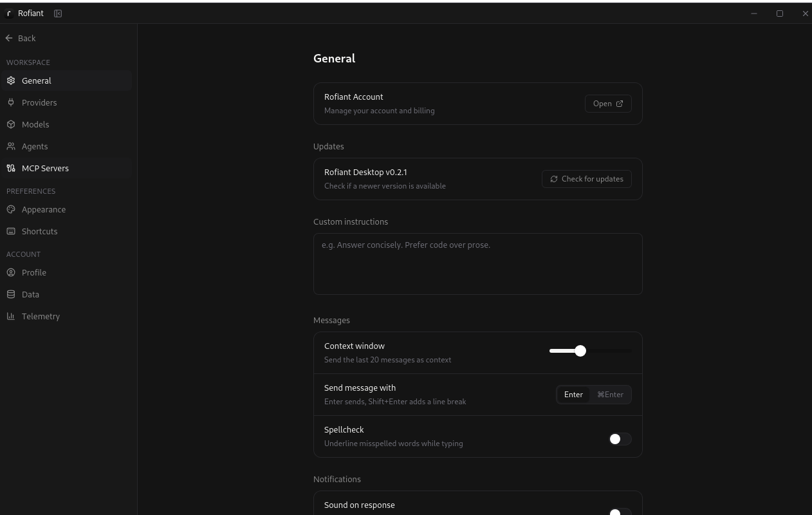Check for updates
This screenshot has width=812, height=515.
coord(587,179)
